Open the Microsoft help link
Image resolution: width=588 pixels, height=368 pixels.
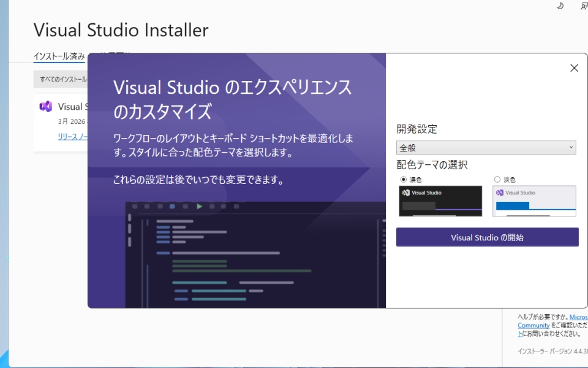pyautogui.click(x=578, y=317)
